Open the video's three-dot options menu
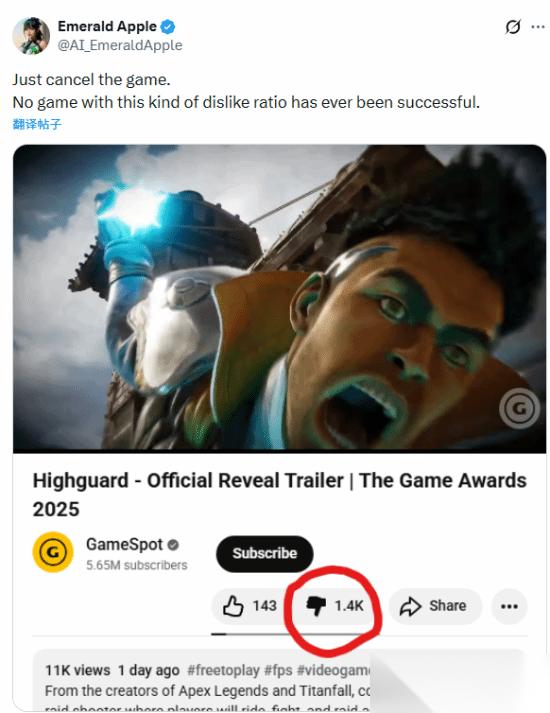Screen dimensions: 550x713 509,606
